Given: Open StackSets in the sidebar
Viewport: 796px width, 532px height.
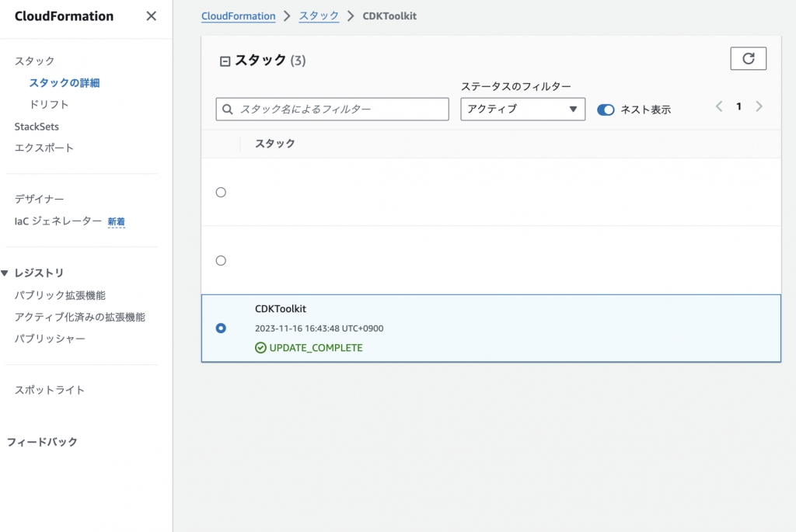Looking at the screenshot, I should [37, 127].
